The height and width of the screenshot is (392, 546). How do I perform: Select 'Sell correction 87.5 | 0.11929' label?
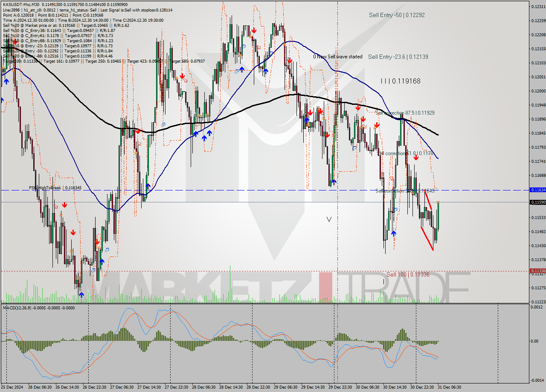coord(405,113)
